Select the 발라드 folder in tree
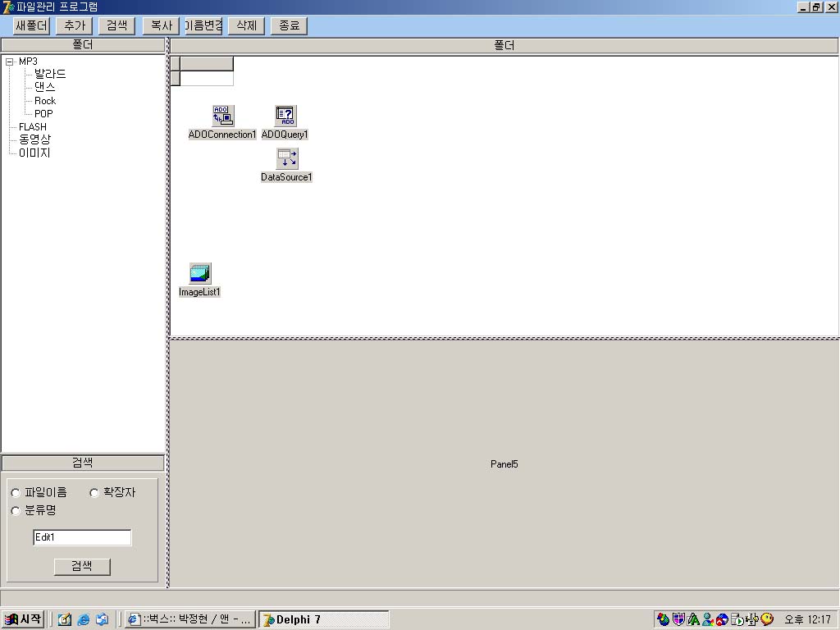 50,74
